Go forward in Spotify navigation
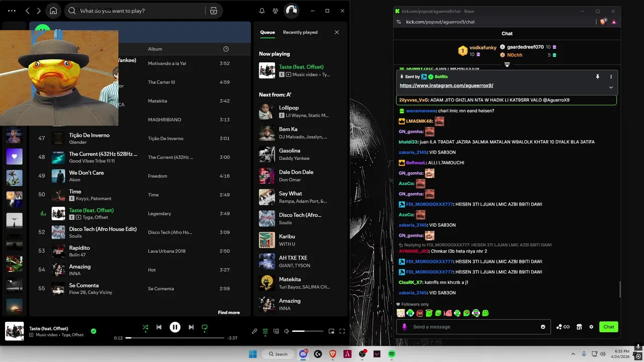The width and height of the screenshot is (644, 362). click(39, 11)
